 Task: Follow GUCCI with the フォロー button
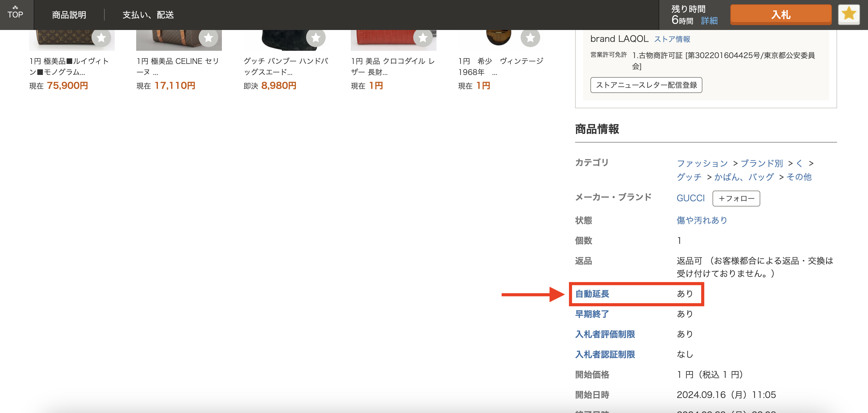tap(736, 199)
